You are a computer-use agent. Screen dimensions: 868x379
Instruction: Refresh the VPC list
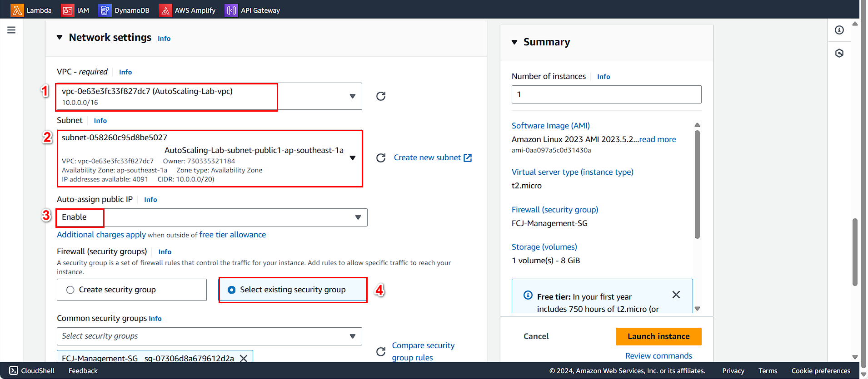tap(381, 96)
